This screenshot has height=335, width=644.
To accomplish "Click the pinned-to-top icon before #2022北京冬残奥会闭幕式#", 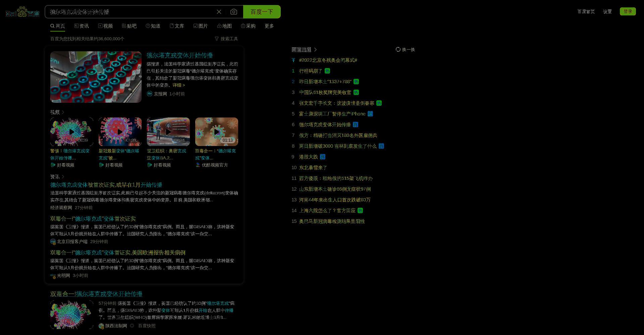I will click(293, 60).
